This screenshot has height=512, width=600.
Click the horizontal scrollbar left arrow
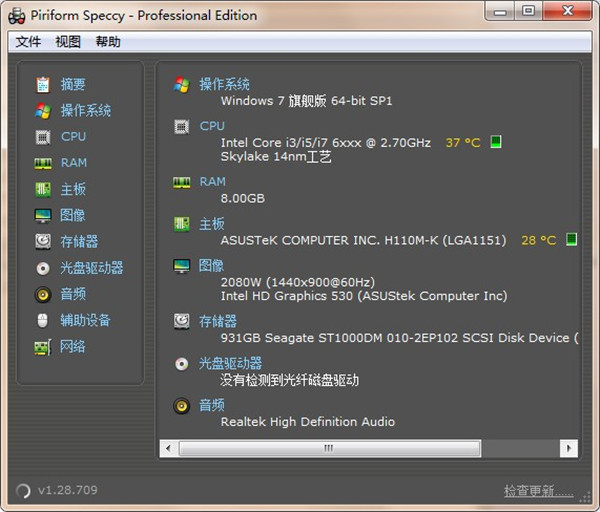point(168,448)
